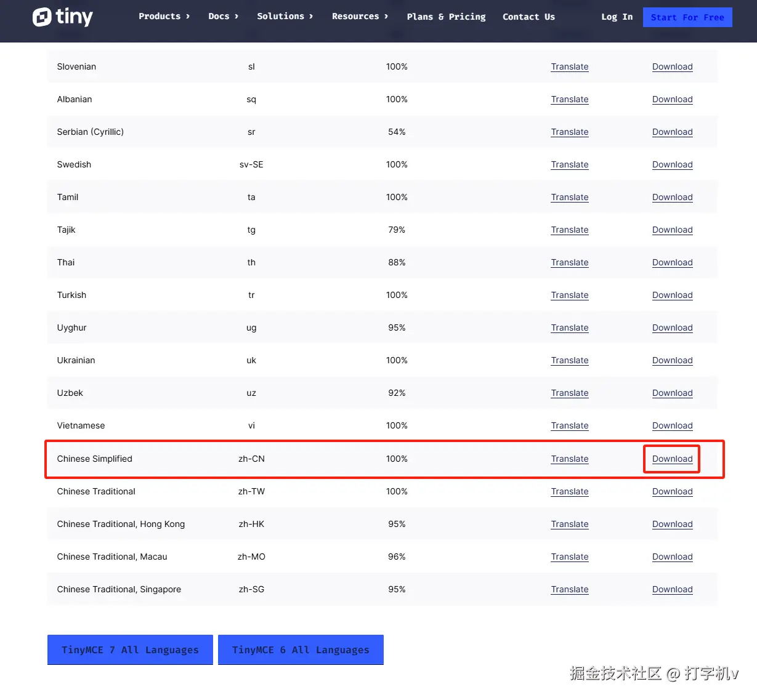Select the 96% value for Macau

pos(397,557)
